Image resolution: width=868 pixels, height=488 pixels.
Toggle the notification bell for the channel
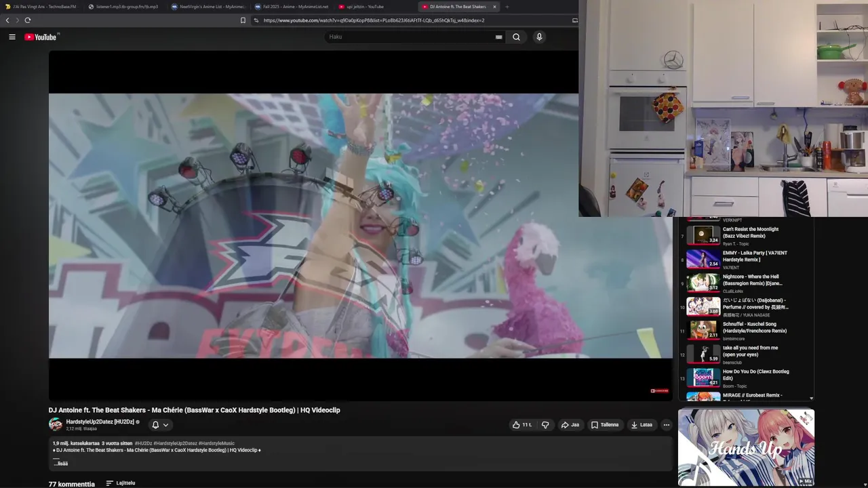[155, 425]
